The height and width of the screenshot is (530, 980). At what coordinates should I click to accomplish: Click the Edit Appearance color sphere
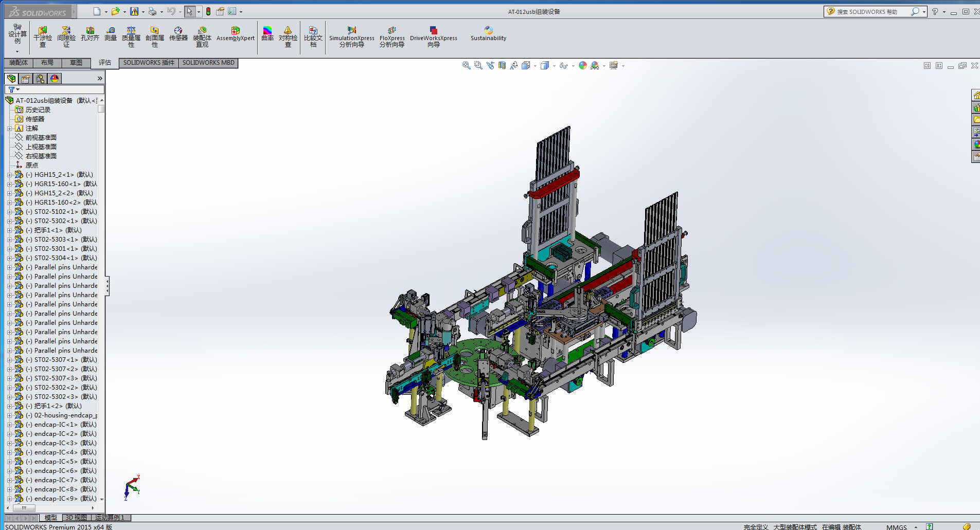point(582,66)
